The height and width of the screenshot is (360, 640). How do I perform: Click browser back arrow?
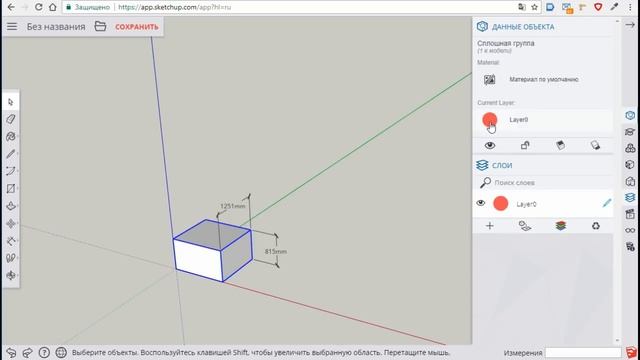pyautogui.click(x=11, y=7)
